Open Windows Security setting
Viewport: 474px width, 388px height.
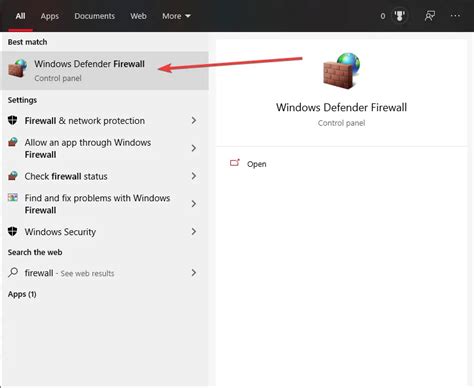pos(105,231)
